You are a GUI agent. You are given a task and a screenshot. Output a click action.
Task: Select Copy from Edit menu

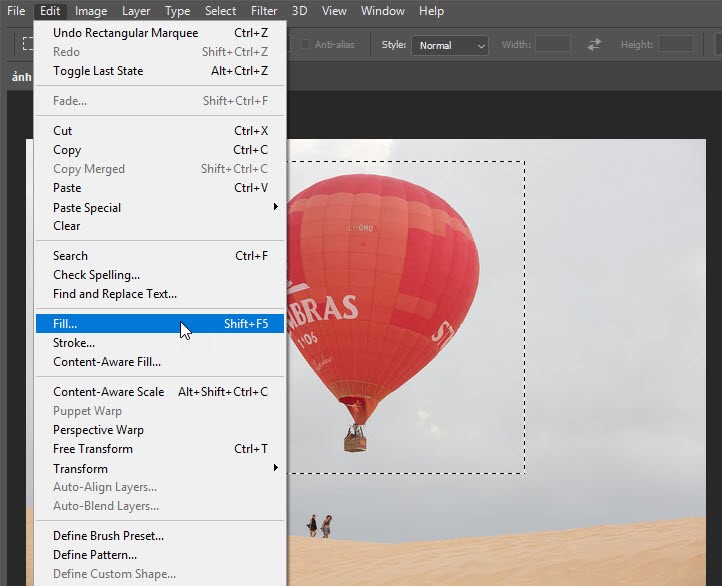pyautogui.click(x=160, y=150)
